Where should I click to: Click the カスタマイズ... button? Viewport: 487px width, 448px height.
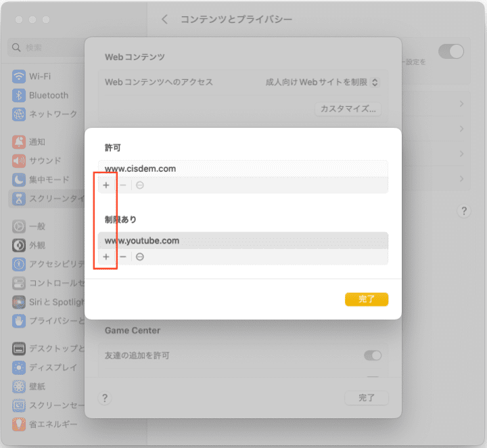(x=349, y=109)
